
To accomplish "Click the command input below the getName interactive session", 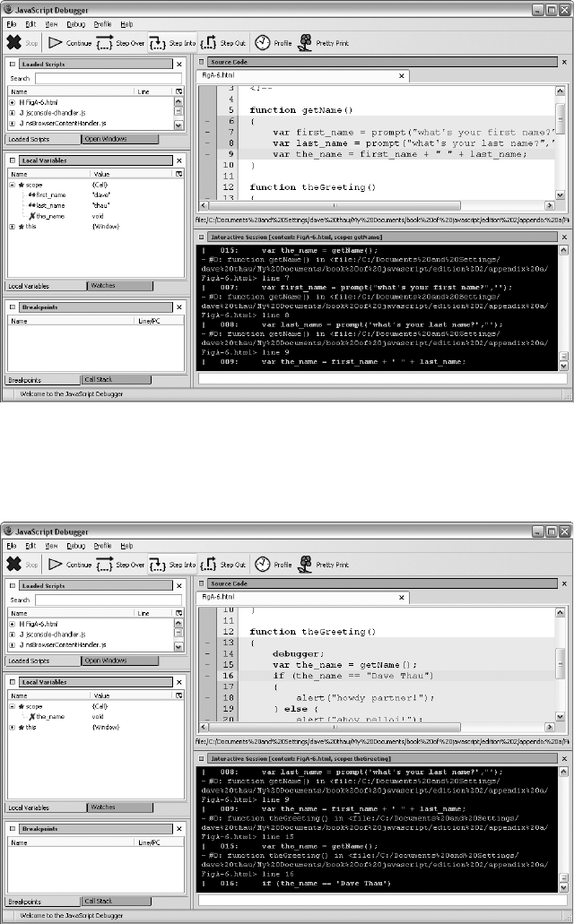I will click(x=382, y=379).
